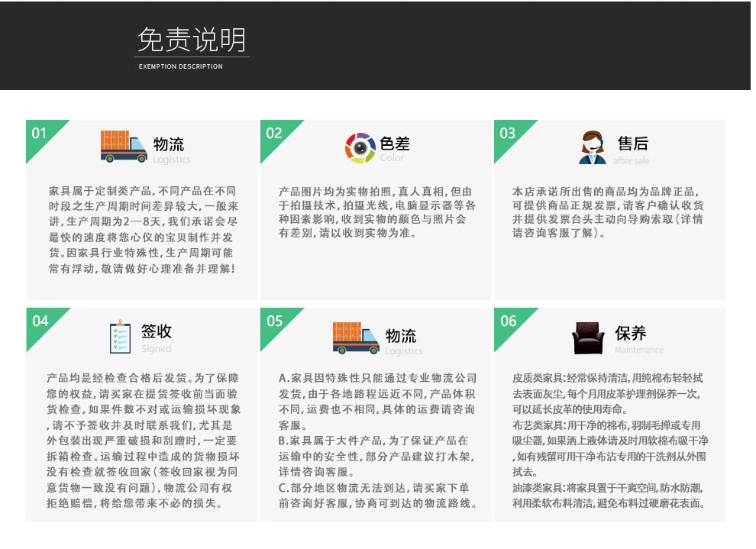Viewport: 756px width, 549px height.
Task: Click the line starting 家具属于定制类产品
Action: (142, 191)
